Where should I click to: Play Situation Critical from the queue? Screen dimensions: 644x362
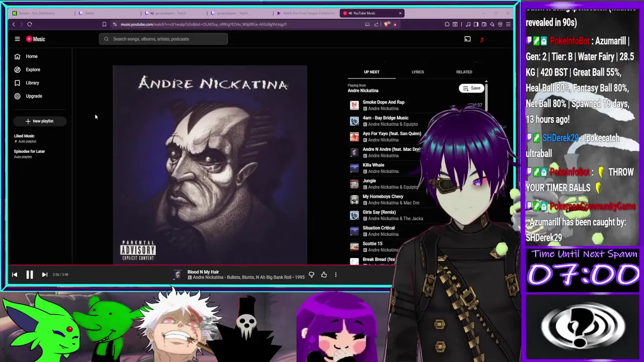point(378,228)
